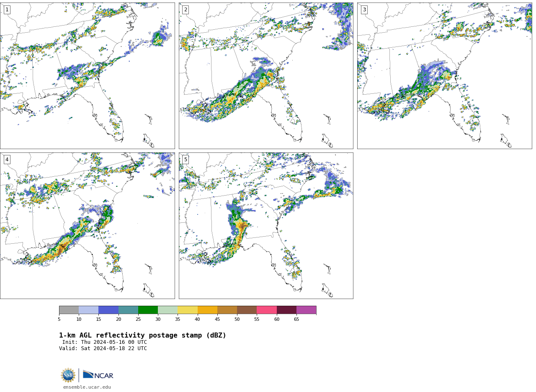This screenshot has height=392, width=536.
Task: Click the number 5 panel label
Action: click(x=186, y=160)
